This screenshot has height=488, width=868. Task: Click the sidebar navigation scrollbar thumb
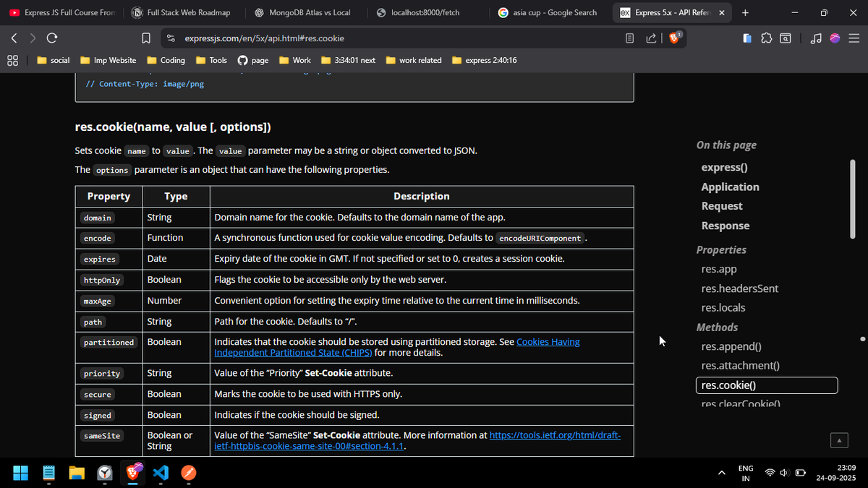coord(853,199)
